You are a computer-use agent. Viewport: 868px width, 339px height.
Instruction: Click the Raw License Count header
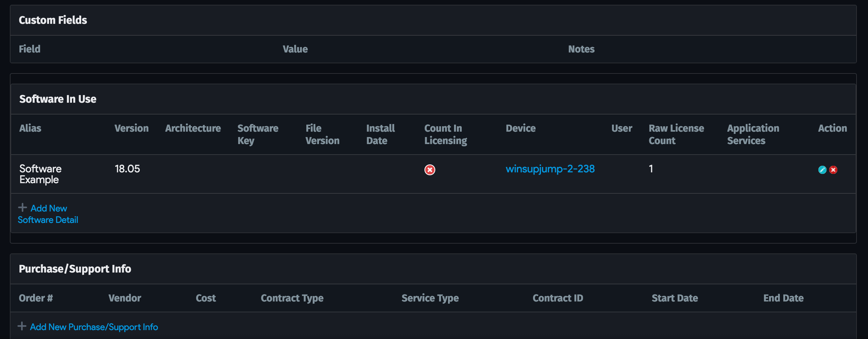[676, 134]
